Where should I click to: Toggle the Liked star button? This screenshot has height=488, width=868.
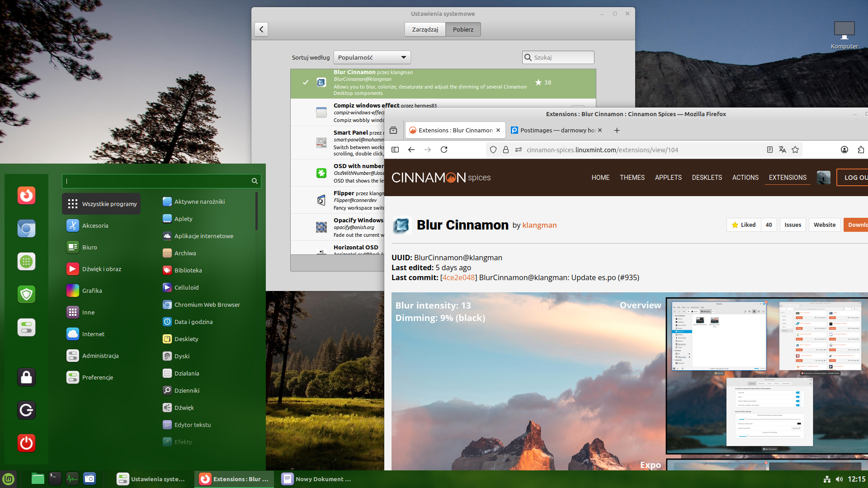pyautogui.click(x=744, y=225)
